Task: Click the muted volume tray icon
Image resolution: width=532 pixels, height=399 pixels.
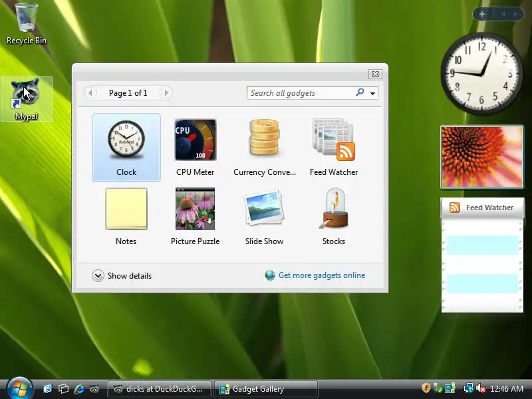Action: [x=481, y=388]
